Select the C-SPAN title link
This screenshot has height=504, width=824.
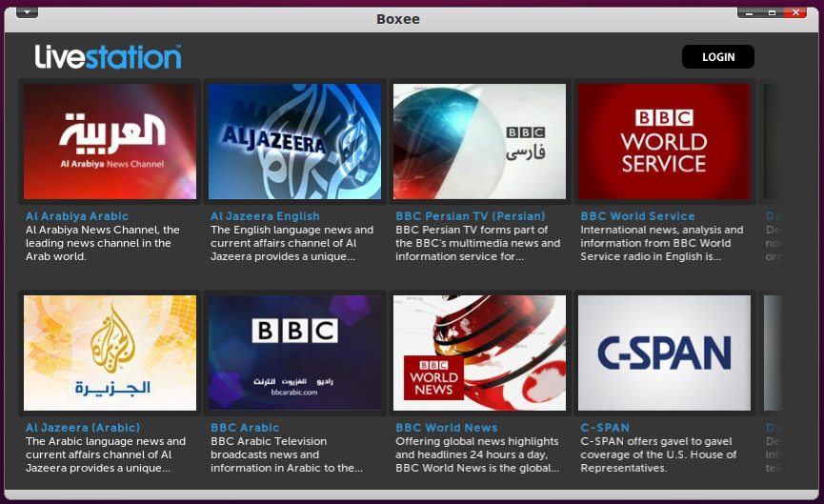tap(605, 427)
